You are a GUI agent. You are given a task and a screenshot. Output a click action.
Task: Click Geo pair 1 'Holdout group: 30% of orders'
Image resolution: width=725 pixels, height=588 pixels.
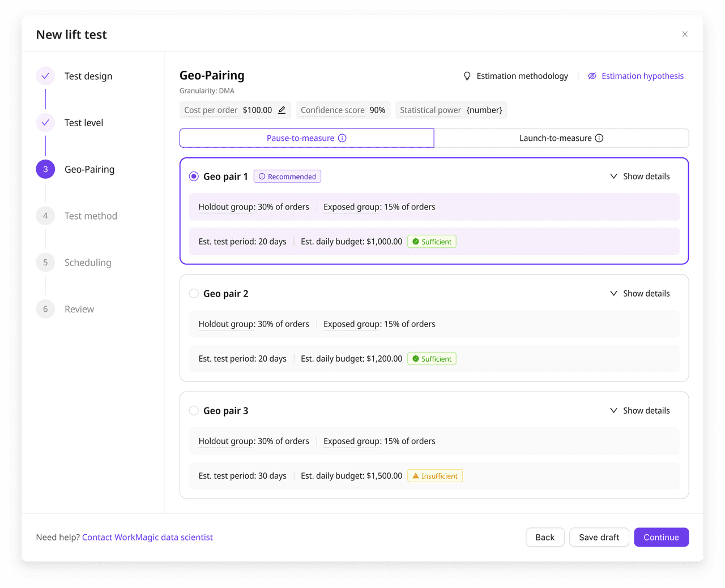tap(254, 207)
